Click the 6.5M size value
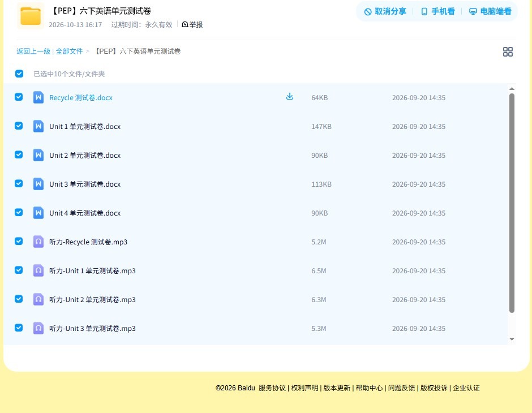This screenshot has height=413, width=532. pyautogui.click(x=319, y=270)
